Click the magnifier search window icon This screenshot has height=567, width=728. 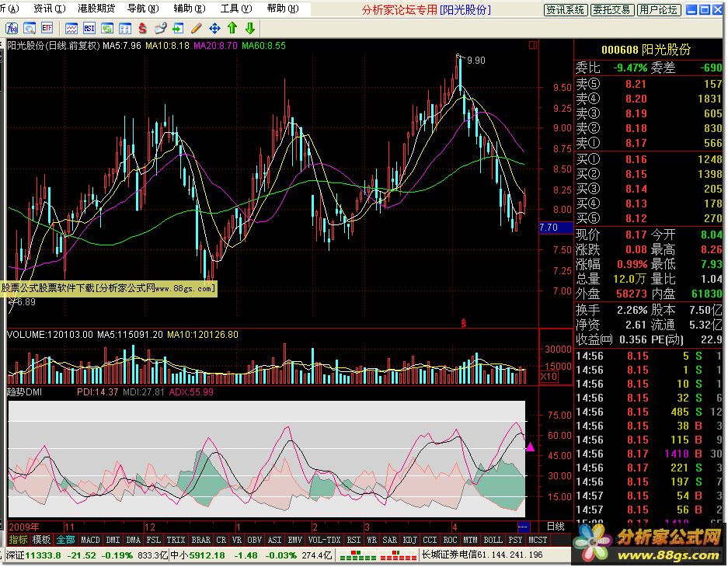[x=30, y=29]
